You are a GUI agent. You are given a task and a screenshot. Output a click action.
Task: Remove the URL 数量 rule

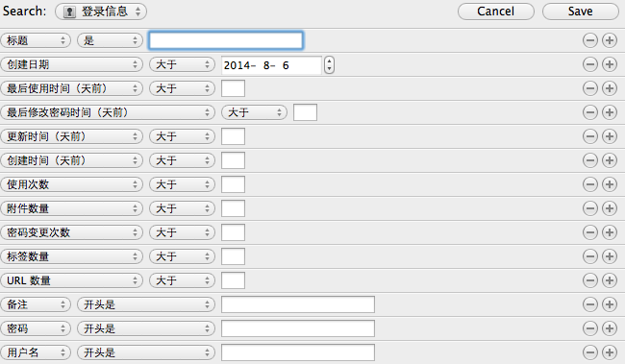click(590, 280)
